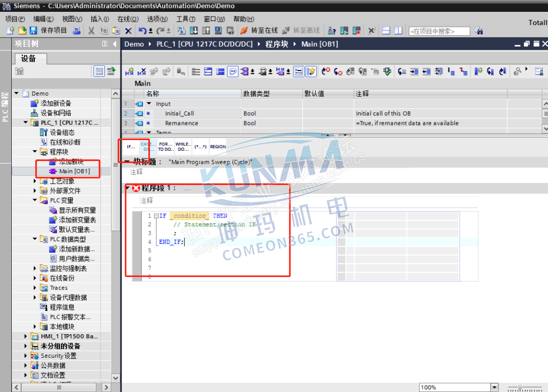This screenshot has width=548, height=392.
Task: Close all networks in the editor toolbar
Action: point(220,71)
